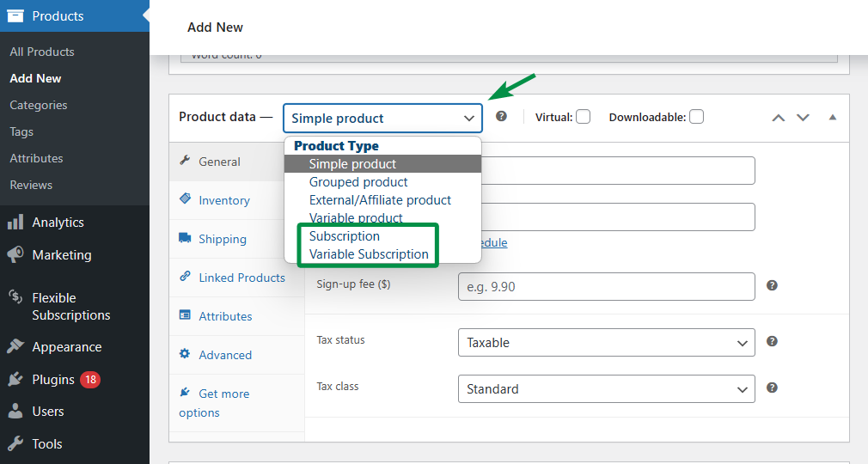Image resolution: width=868 pixels, height=464 pixels.
Task: Go to All Products page
Action: tap(42, 52)
